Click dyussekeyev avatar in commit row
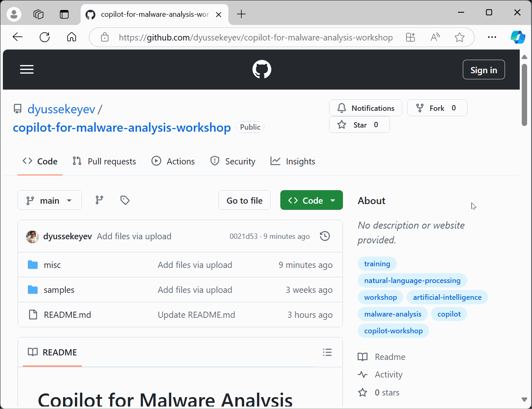532x409 pixels. point(32,236)
